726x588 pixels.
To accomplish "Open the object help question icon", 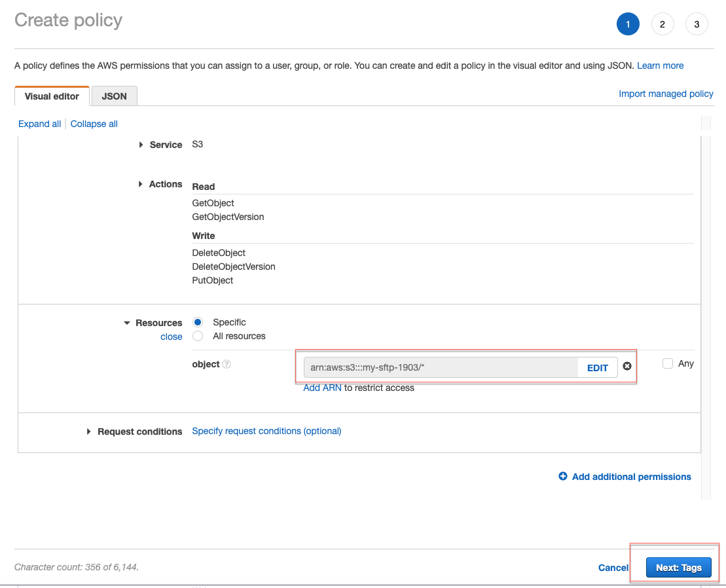I will point(227,364).
